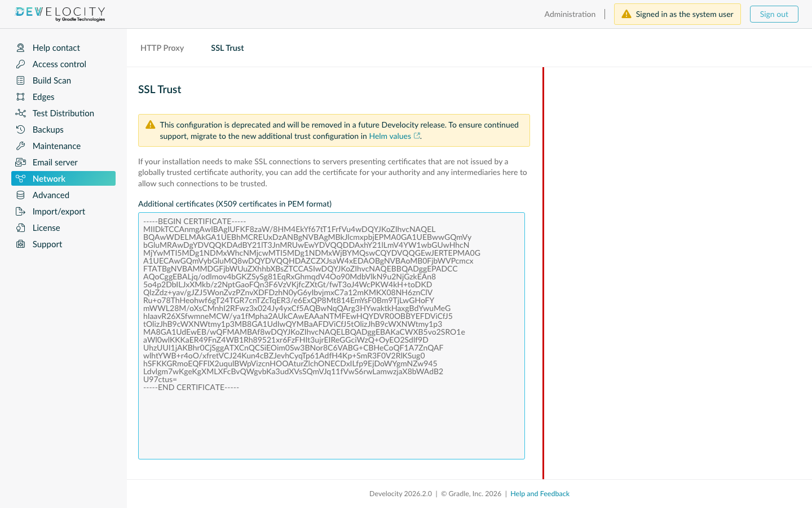Click the Edges nodes icon
The width and height of the screenshot is (812, 508).
[x=21, y=97]
